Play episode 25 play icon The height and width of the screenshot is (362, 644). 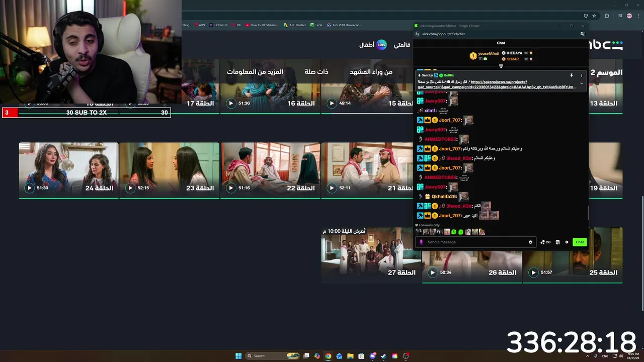(x=533, y=273)
